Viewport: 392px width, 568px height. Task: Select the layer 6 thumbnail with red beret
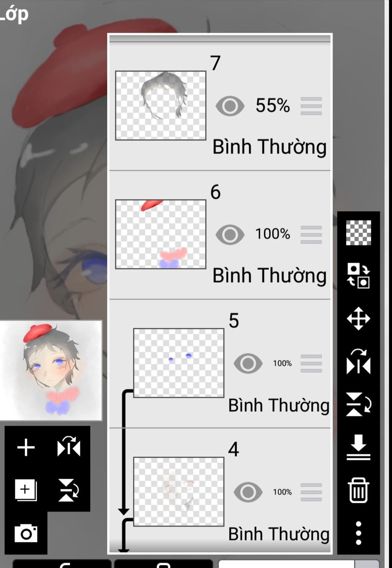tap(161, 234)
